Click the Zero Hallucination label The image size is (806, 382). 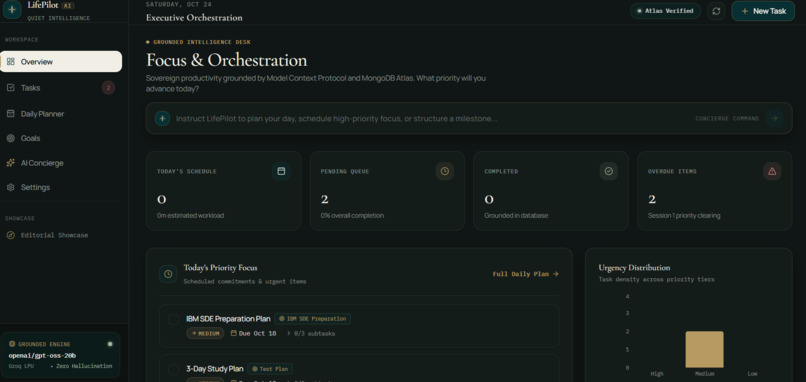point(83,366)
